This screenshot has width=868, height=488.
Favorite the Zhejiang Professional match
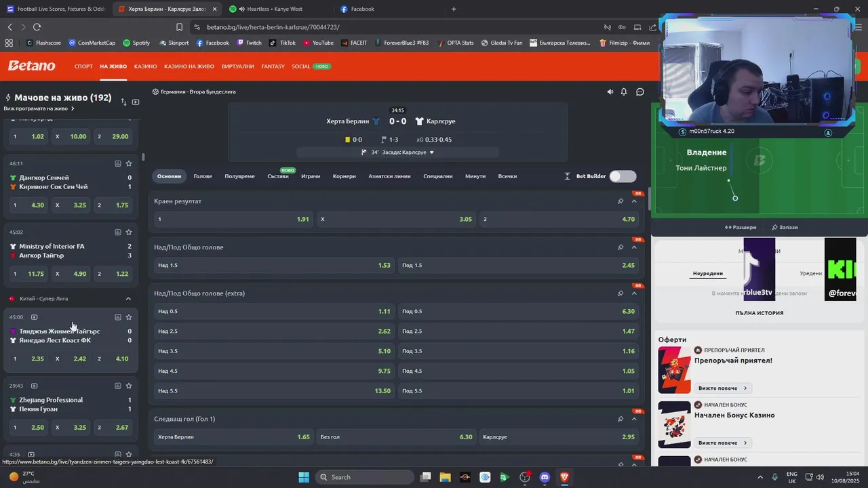click(129, 386)
